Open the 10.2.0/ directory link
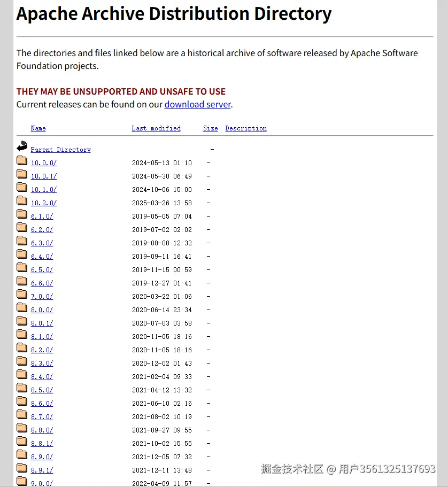The width and height of the screenshot is (448, 487). point(44,203)
